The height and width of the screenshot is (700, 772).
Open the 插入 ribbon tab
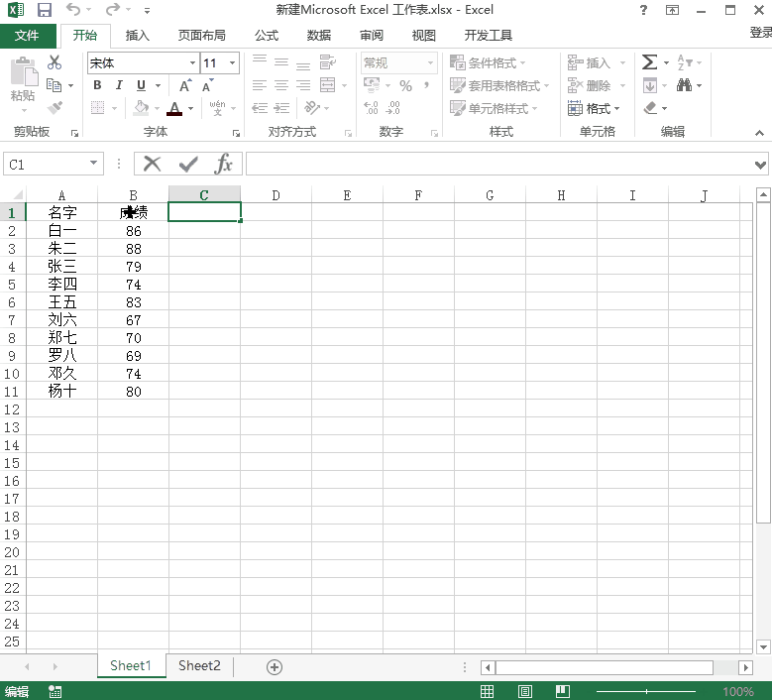point(138,36)
